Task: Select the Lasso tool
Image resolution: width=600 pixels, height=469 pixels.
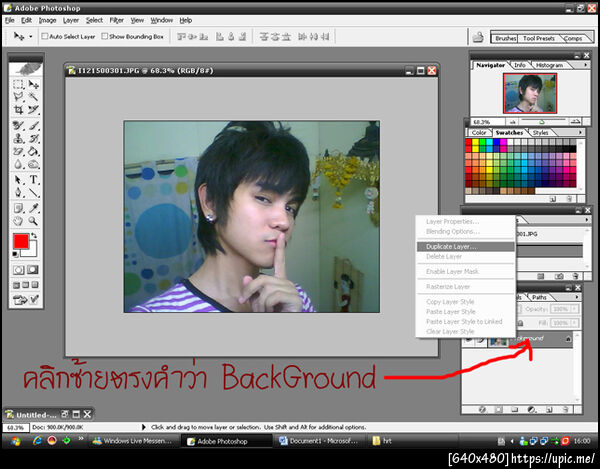Action: [x=18, y=97]
